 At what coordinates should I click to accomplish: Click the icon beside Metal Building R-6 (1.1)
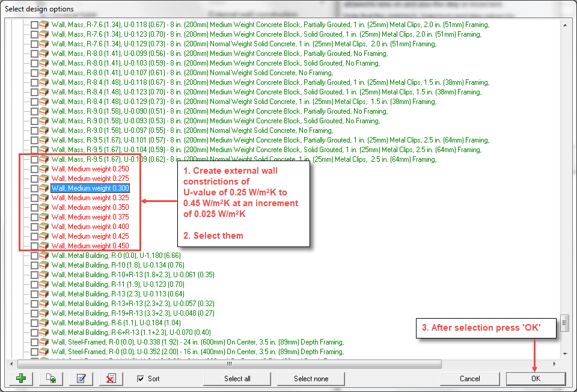[x=44, y=323]
